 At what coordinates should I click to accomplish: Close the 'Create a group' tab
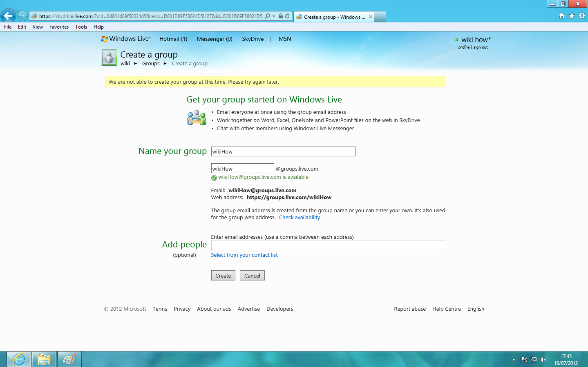(x=371, y=17)
